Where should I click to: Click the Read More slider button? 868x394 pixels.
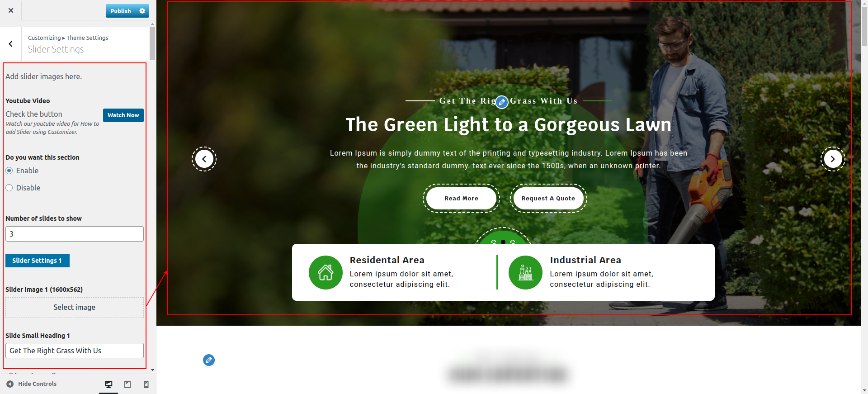click(x=461, y=198)
